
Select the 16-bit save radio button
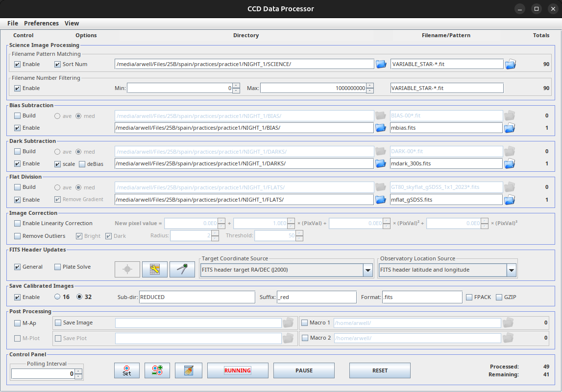tap(57, 297)
